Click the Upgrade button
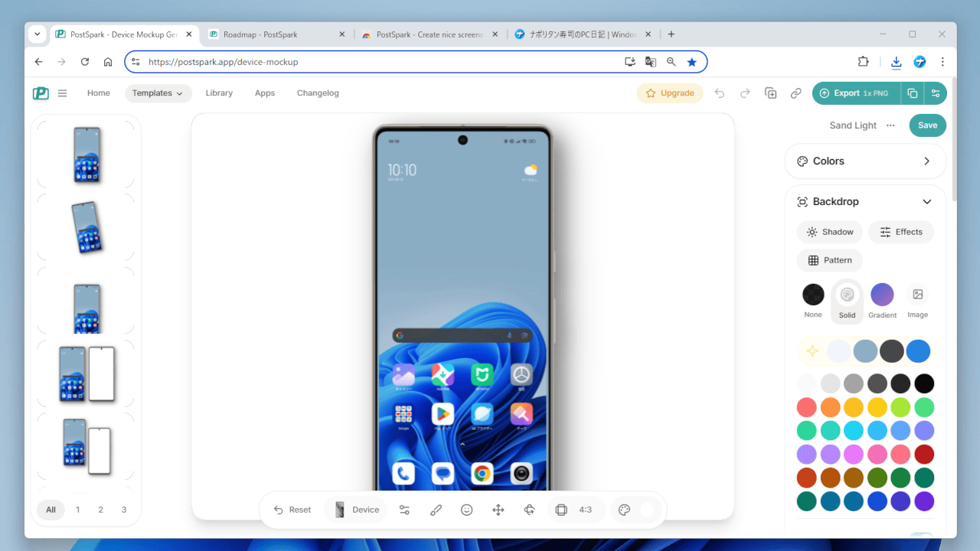 pyautogui.click(x=670, y=93)
